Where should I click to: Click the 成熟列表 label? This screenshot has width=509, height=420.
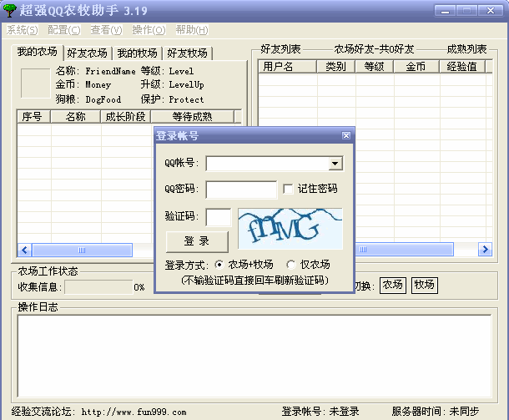point(466,49)
